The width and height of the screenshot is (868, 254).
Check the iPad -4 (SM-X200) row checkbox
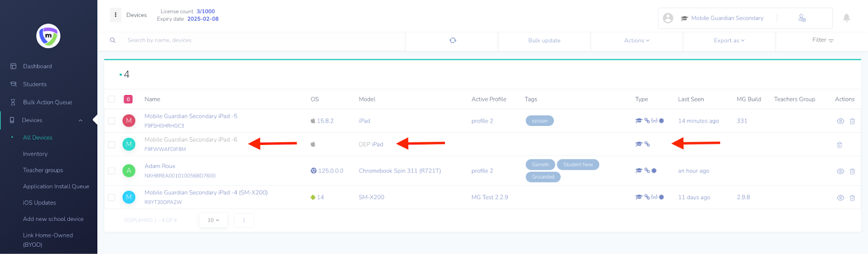pos(112,198)
